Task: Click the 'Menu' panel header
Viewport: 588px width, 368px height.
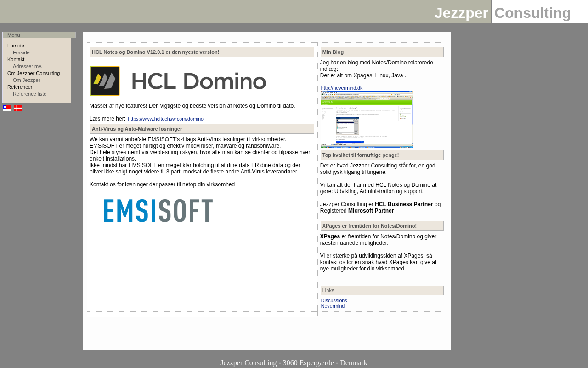Action: coord(39,35)
